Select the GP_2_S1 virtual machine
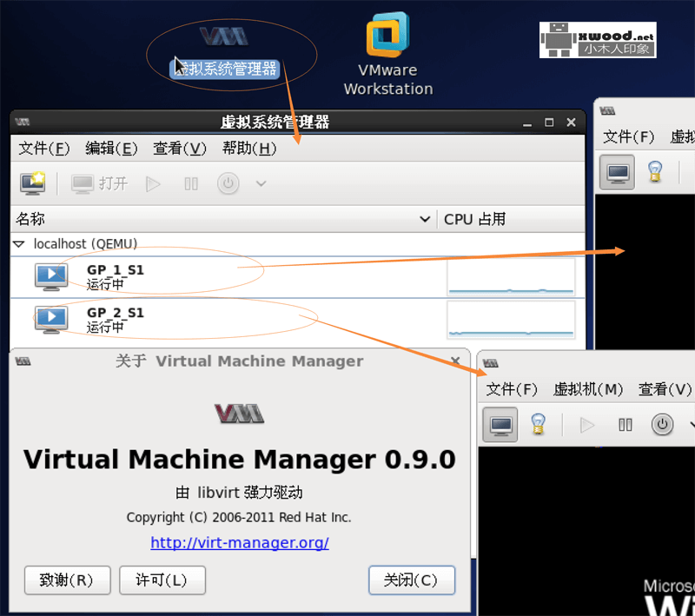695x616 pixels. point(297,320)
